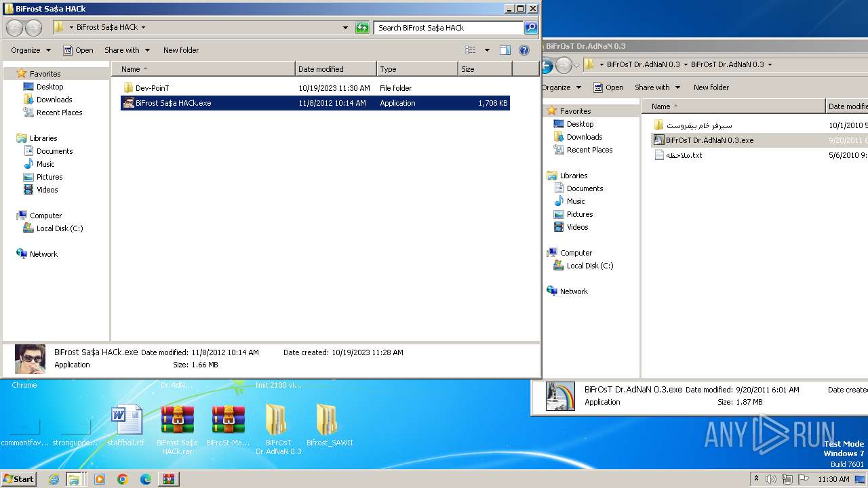Select Desktop in front window sidebar

pos(50,87)
